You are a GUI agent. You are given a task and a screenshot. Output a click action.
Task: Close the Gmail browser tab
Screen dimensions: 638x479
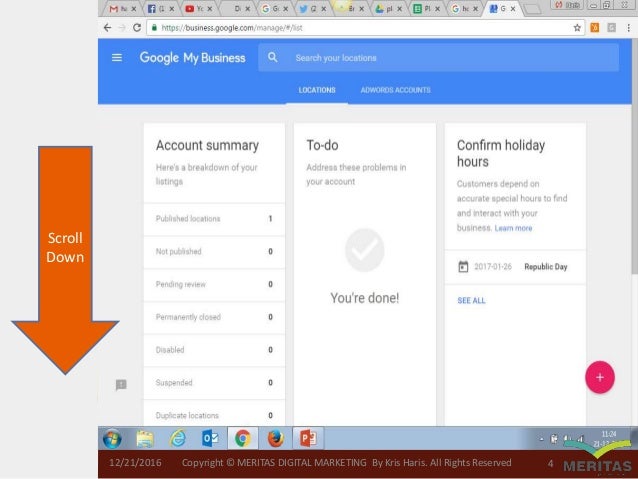click(x=133, y=9)
